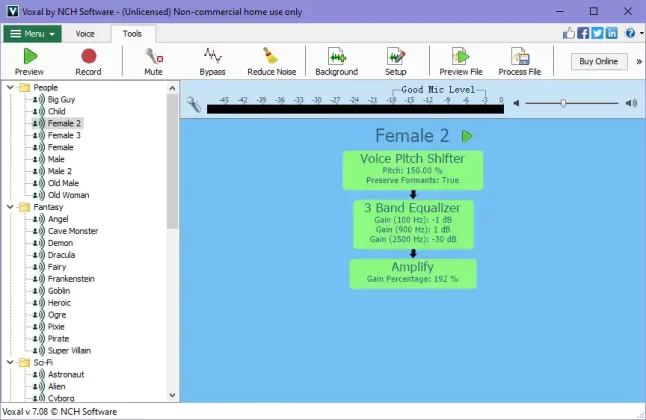Select the Old Woman voice
Screen dimensions: 646x420
point(68,195)
